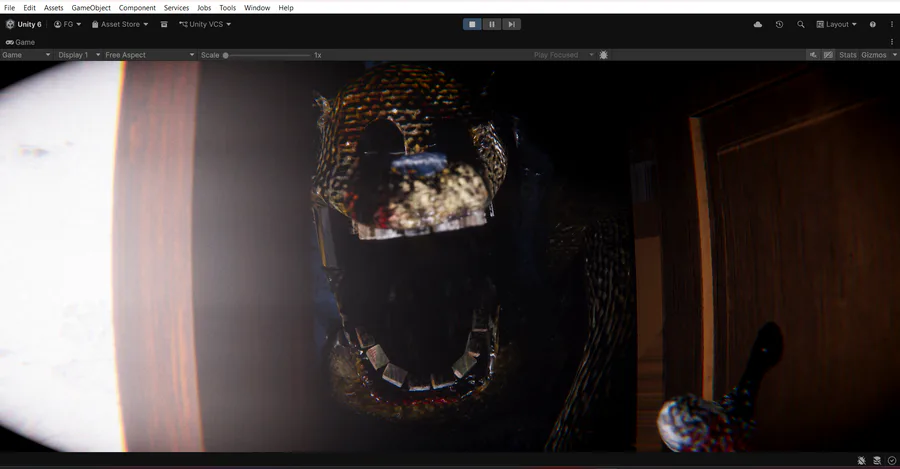Open the main toolbar more options menu
The height and width of the screenshot is (469, 900).
click(891, 24)
